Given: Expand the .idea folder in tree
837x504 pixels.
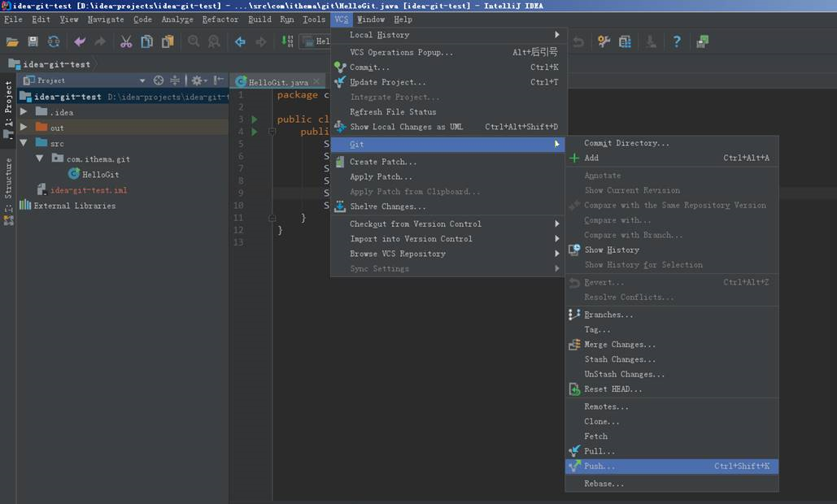Looking at the screenshot, I should coord(24,112).
